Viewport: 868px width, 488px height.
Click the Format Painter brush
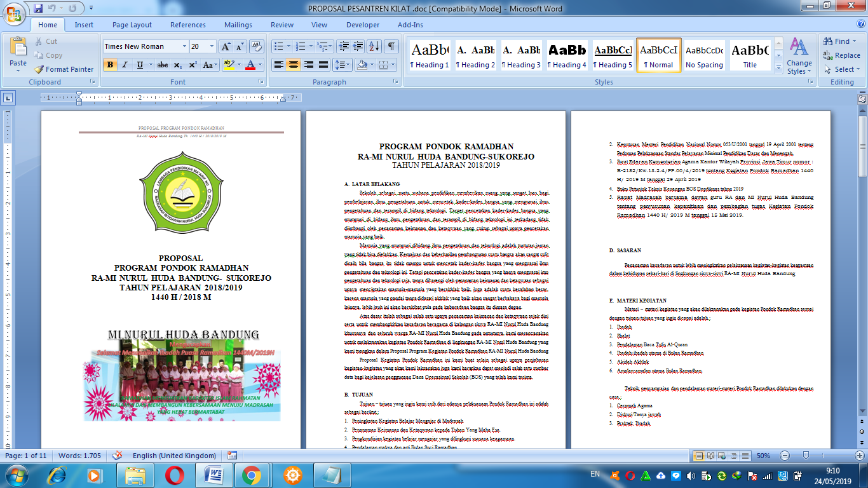click(x=64, y=69)
